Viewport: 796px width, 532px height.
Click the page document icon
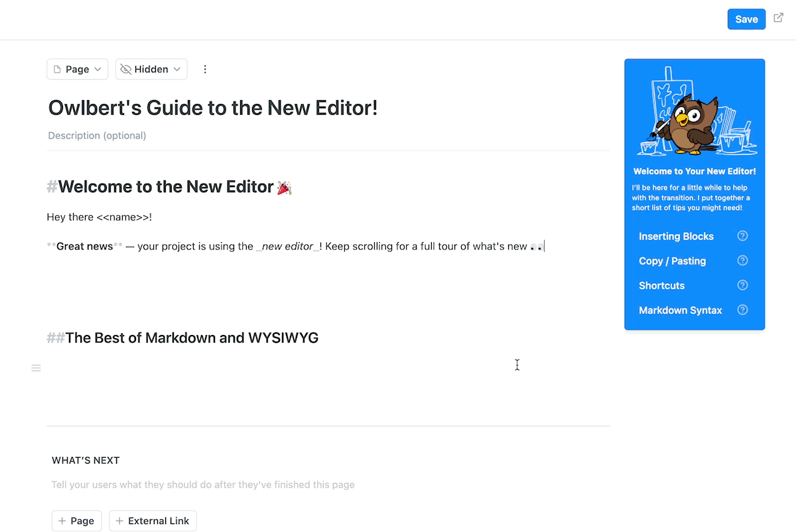click(x=58, y=69)
